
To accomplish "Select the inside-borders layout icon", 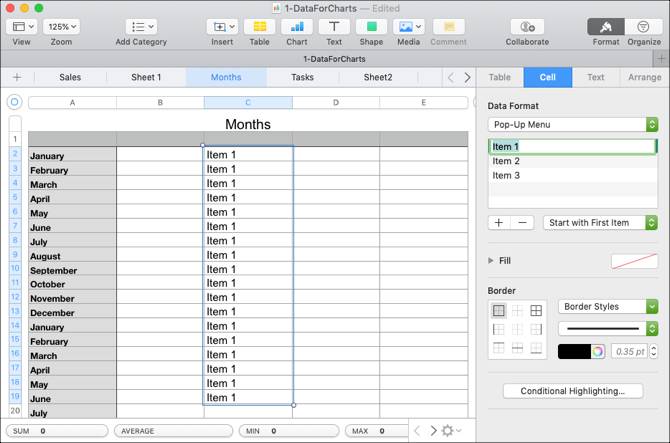I will click(x=517, y=311).
